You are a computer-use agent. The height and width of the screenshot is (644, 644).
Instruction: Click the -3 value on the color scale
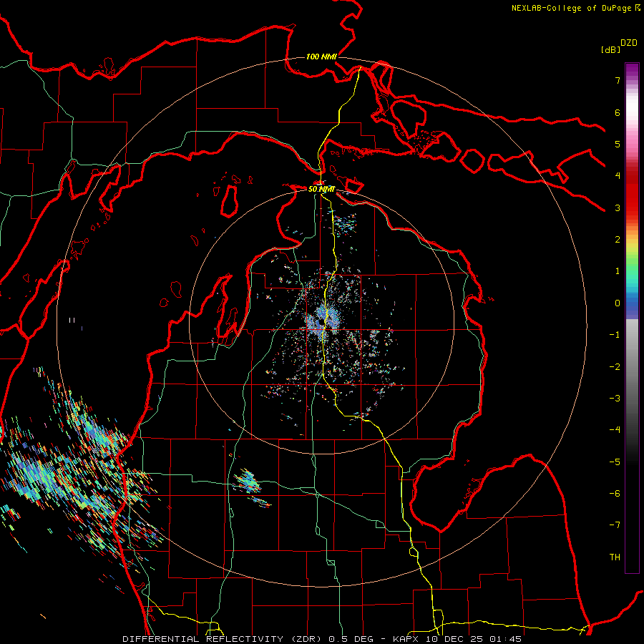tap(615, 399)
